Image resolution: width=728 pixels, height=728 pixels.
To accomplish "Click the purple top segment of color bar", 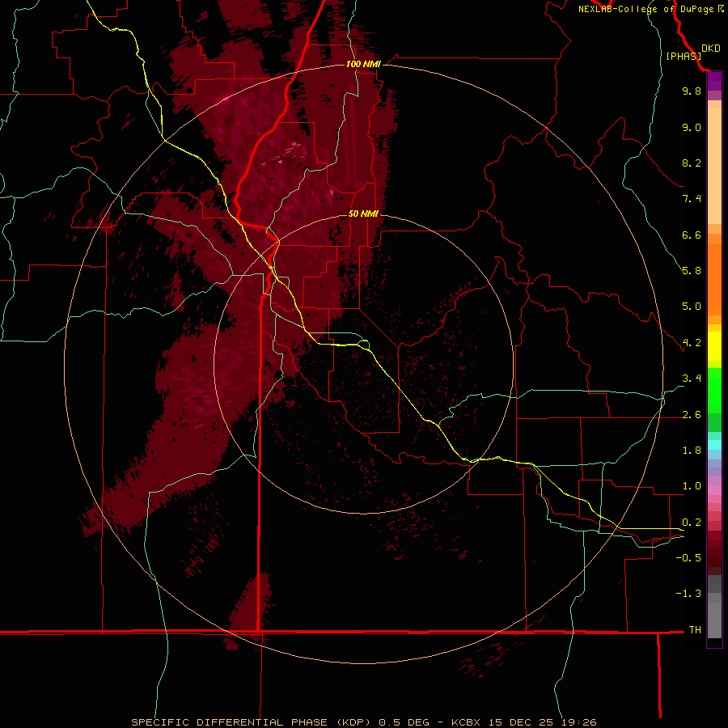I will 714,81.
